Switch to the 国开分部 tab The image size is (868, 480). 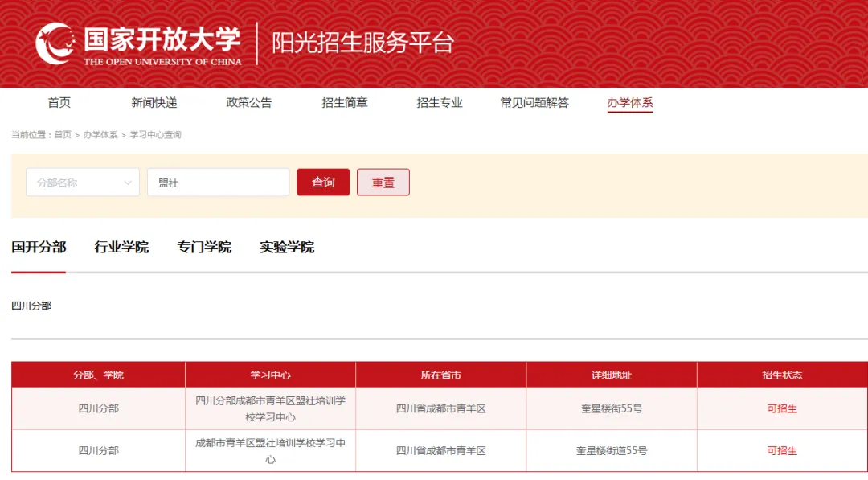(x=39, y=247)
